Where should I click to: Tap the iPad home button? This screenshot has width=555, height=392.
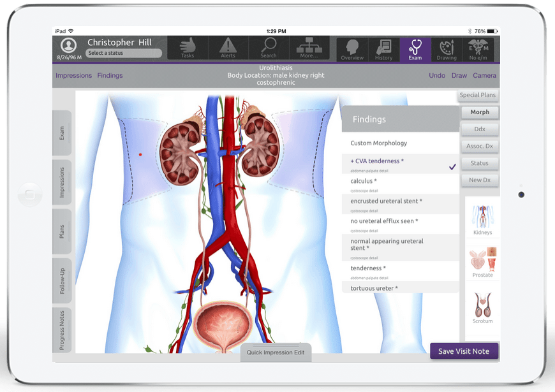click(30, 194)
